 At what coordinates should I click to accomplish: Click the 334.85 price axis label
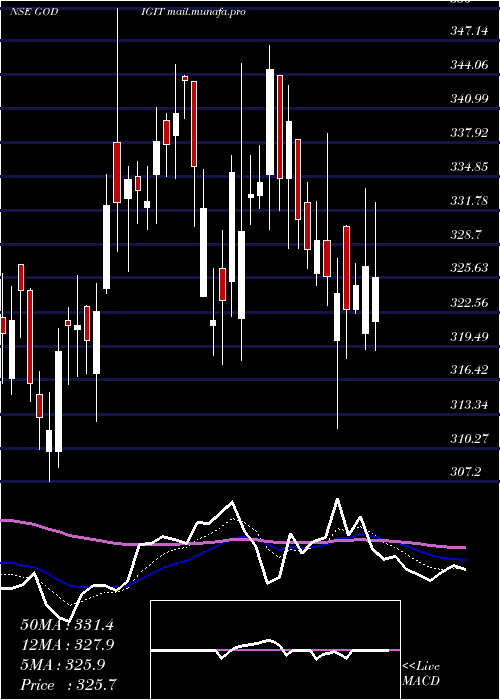tap(469, 167)
